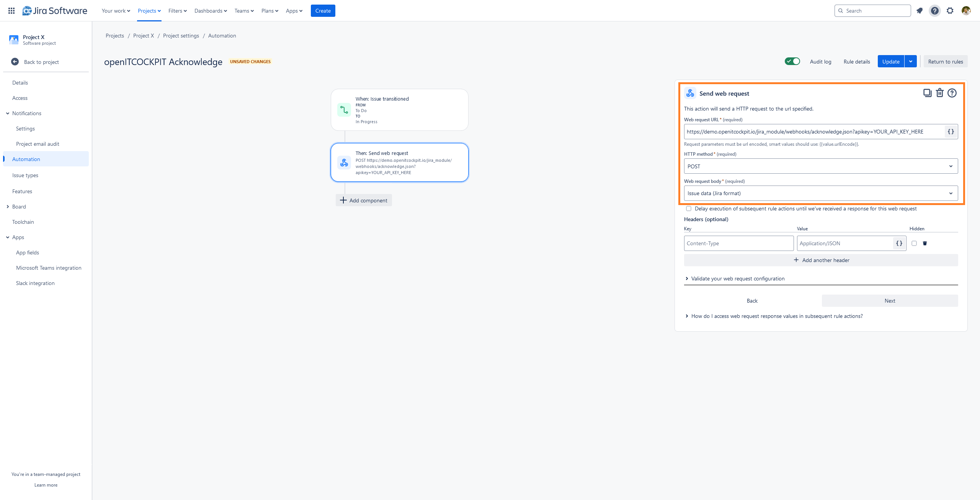Click the Create button
The image size is (980, 500).
point(323,11)
